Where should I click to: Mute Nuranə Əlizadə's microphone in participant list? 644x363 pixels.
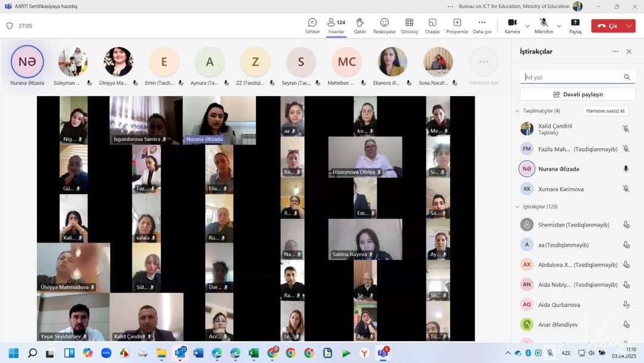coord(626,169)
